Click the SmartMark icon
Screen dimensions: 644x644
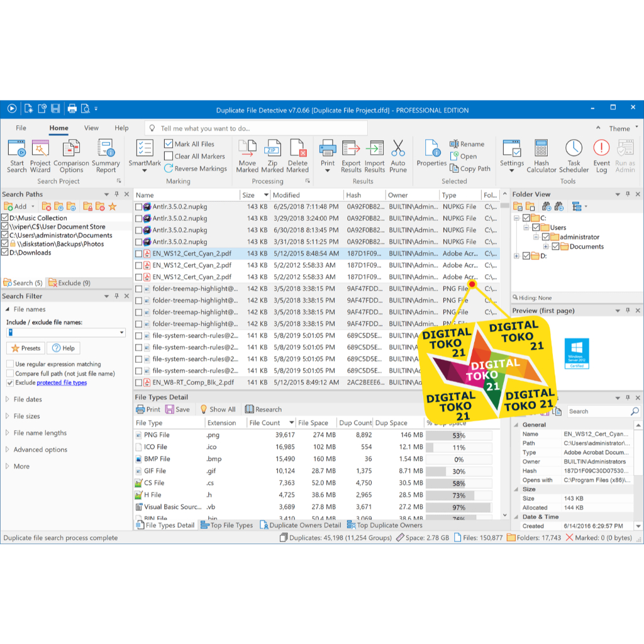[x=145, y=148]
